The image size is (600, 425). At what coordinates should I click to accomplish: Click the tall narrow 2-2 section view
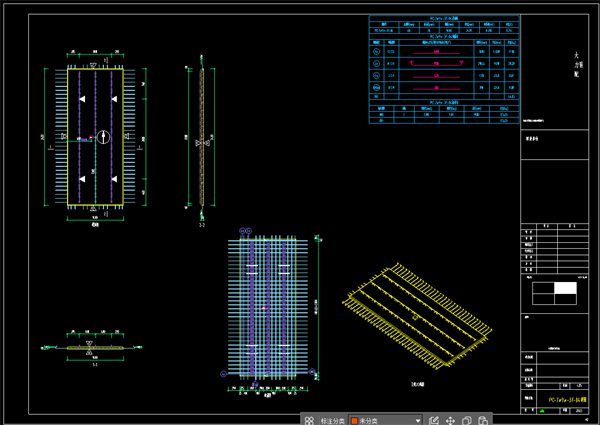(202, 138)
